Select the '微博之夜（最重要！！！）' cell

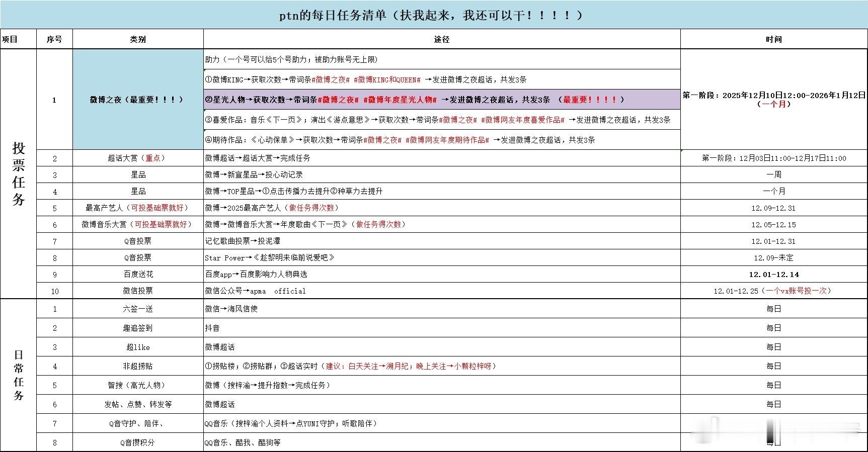138,100
